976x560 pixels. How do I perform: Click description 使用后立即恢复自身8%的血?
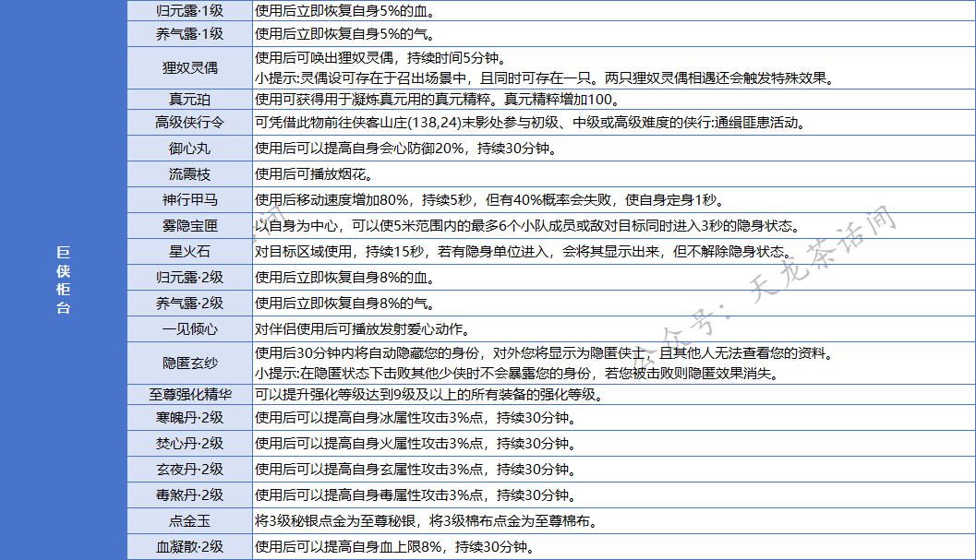coord(344,278)
